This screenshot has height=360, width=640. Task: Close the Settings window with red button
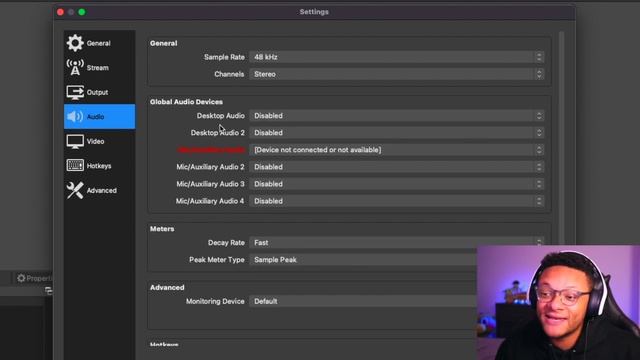pyautogui.click(x=60, y=12)
